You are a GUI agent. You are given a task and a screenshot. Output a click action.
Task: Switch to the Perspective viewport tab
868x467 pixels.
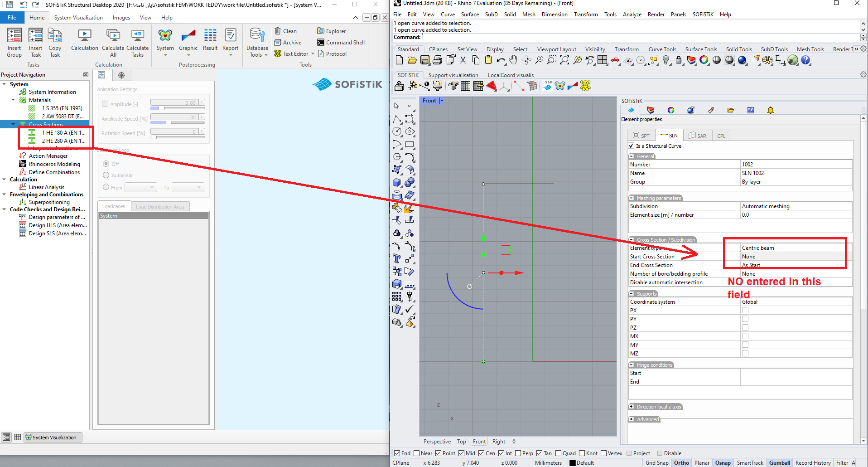pyautogui.click(x=437, y=442)
